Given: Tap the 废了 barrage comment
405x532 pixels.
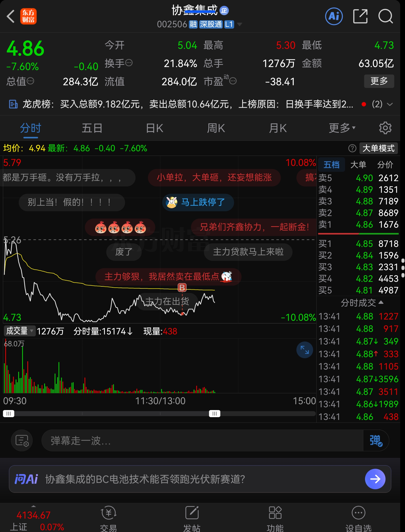Looking at the screenshot, I should 124,252.
